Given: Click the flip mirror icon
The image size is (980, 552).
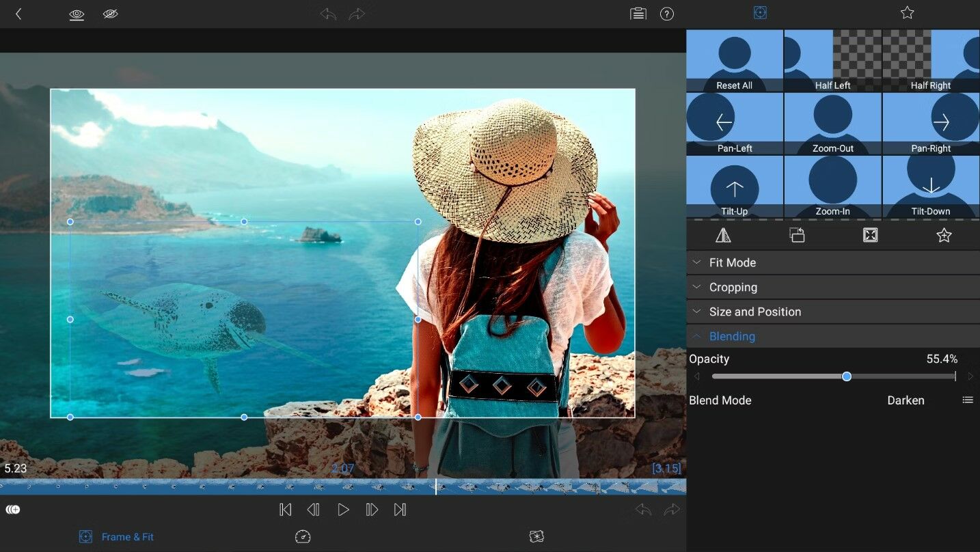Looking at the screenshot, I should 723,235.
